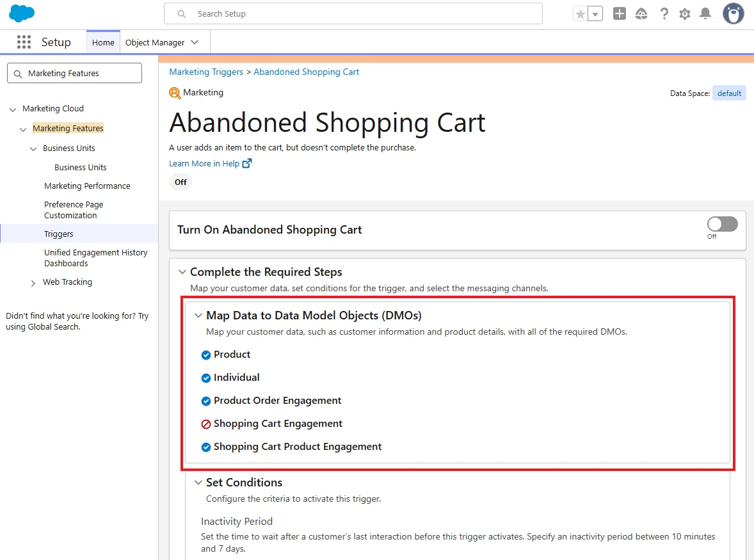Go to Marketing Triggers breadcrumb link

pos(206,72)
